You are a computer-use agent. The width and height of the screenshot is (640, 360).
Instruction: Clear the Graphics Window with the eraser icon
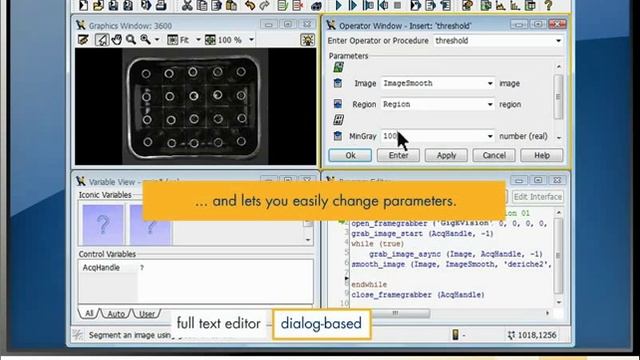tap(83, 40)
